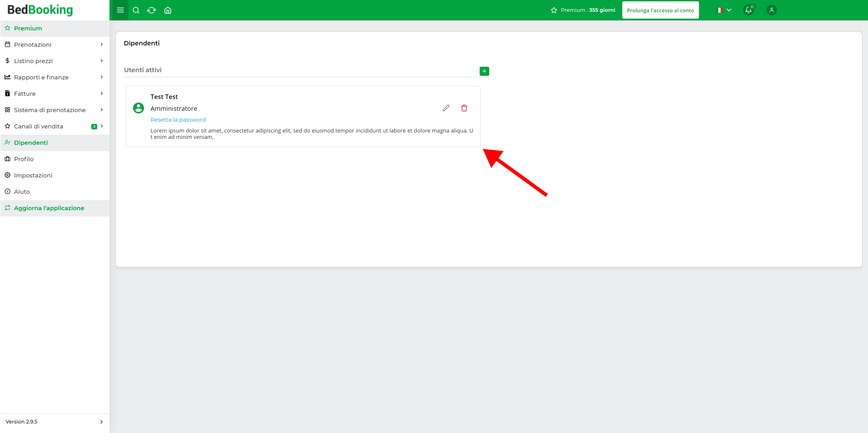Click the chart icon beside Rapporti e finanze

(x=7, y=77)
